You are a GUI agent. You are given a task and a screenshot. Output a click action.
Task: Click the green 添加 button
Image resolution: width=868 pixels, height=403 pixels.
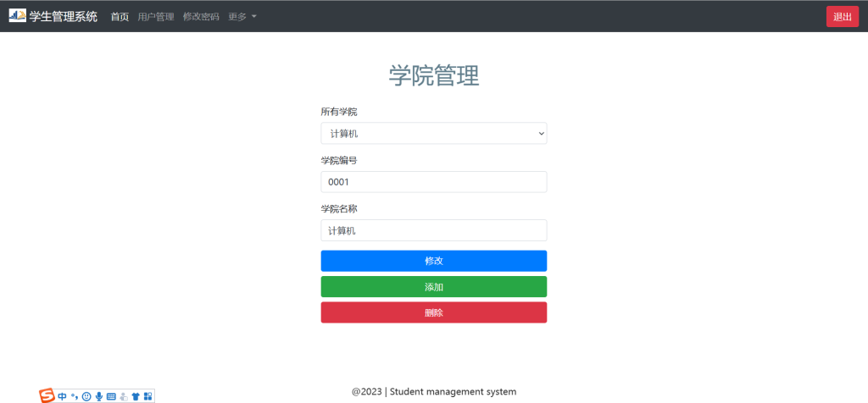[434, 287]
